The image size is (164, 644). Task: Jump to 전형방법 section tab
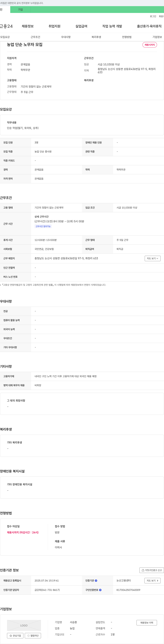[127, 37]
